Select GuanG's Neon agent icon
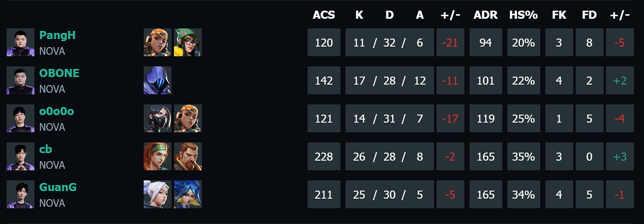Image resolution: width=644 pixels, height=224 pixels. (188, 194)
